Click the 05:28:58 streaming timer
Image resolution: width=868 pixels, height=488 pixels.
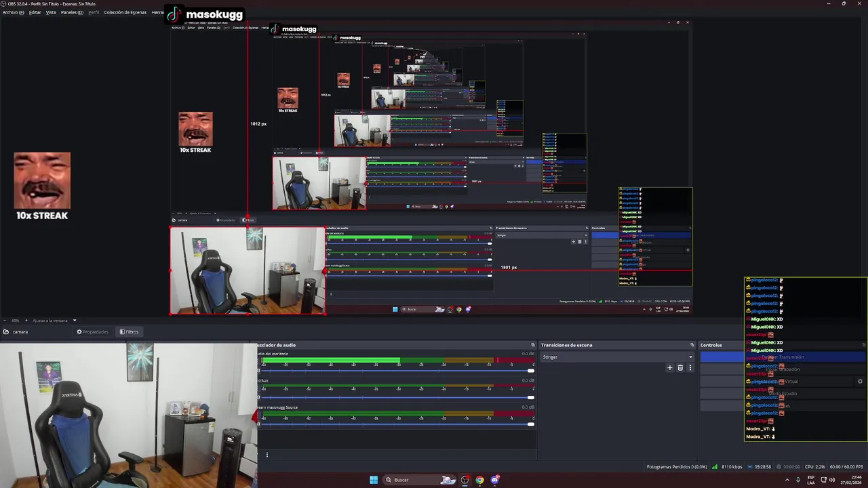(x=763, y=467)
